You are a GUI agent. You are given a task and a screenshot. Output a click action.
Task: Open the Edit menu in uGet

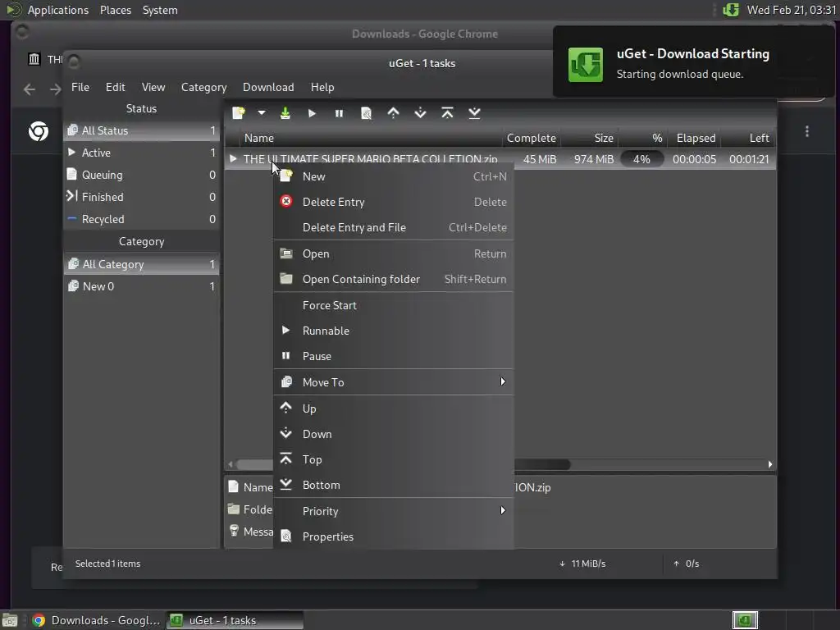115,87
